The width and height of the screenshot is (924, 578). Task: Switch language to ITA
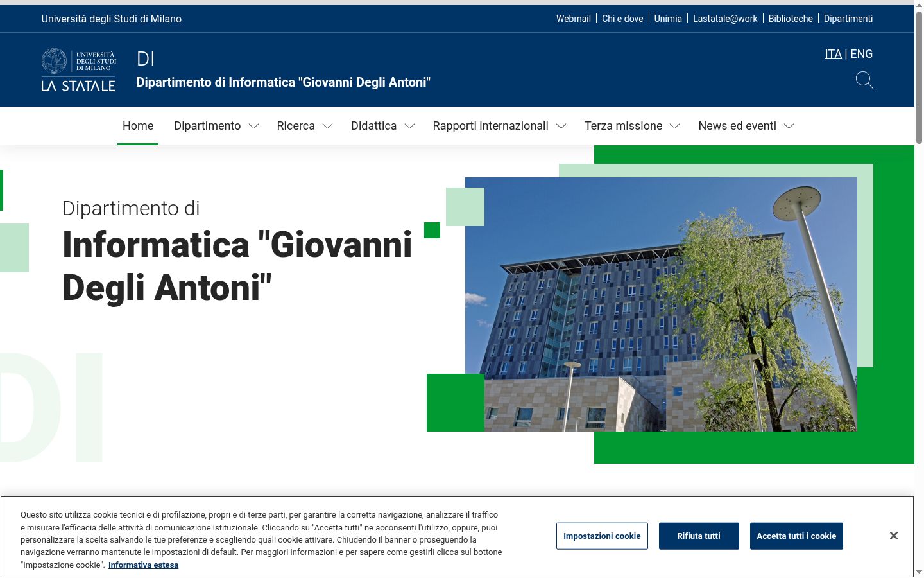coord(833,54)
